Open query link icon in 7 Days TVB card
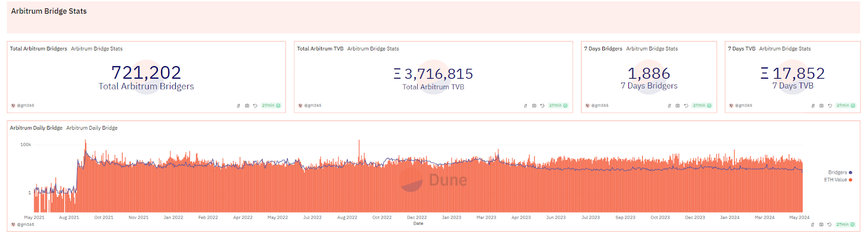 coord(813,106)
